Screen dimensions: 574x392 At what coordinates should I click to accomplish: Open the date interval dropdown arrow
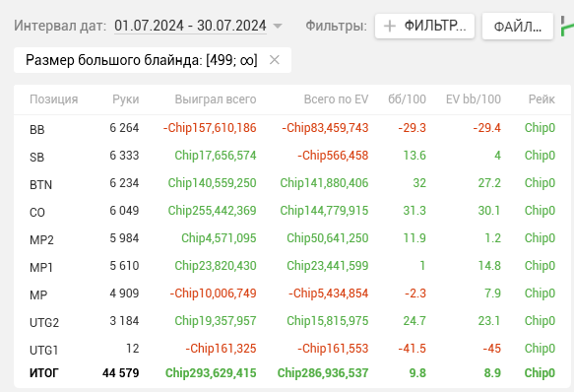pos(278,26)
